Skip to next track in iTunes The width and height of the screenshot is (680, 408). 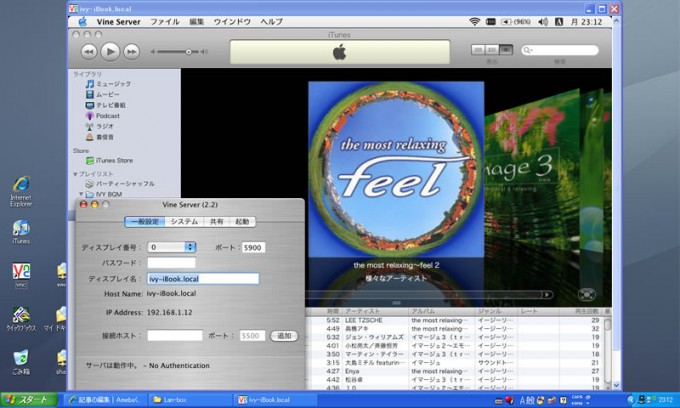click(x=130, y=50)
